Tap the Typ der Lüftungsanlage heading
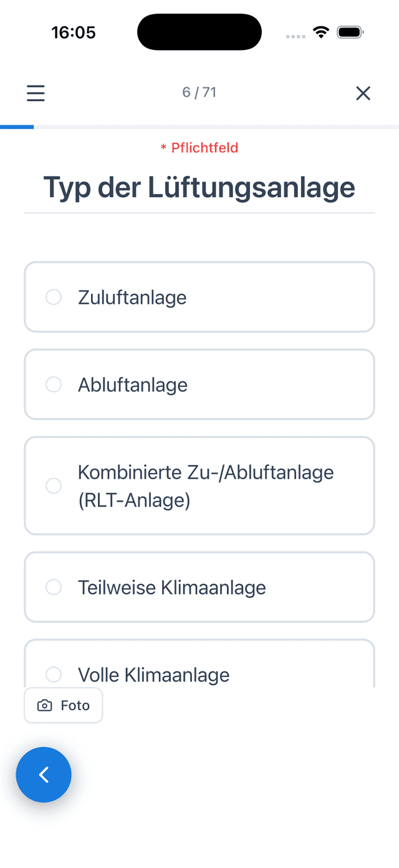 199,187
